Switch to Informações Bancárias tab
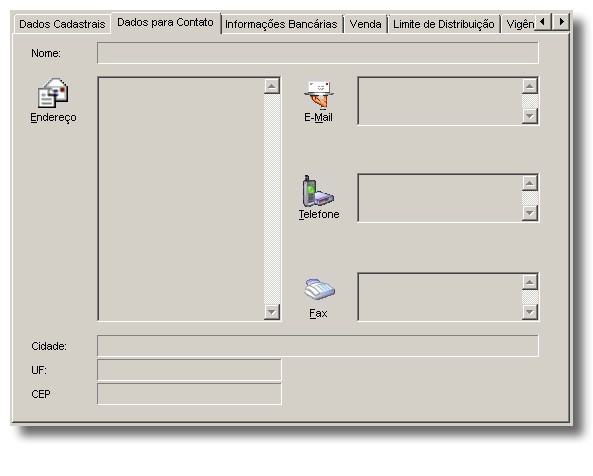Image resolution: width=593 pixels, height=476 pixels. coord(281,24)
